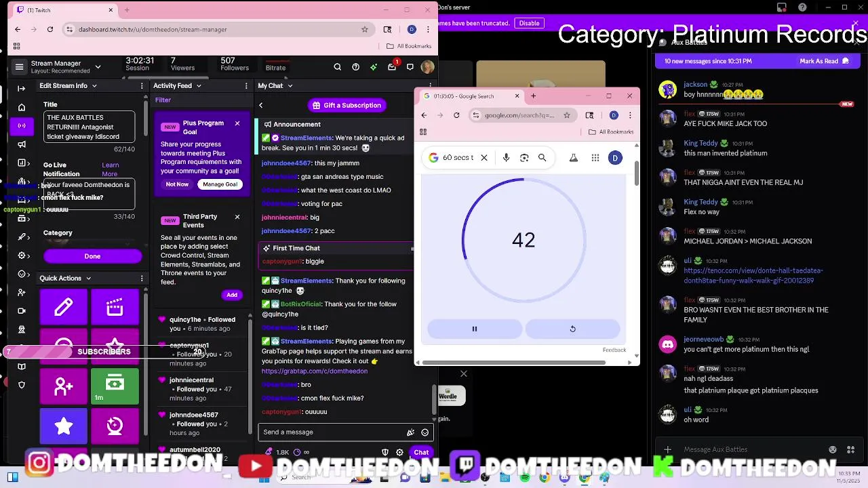Click the megaphone icon in Twitch sidebar
The height and width of the screenshot is (488, 868).
click(x=21, y=144)
